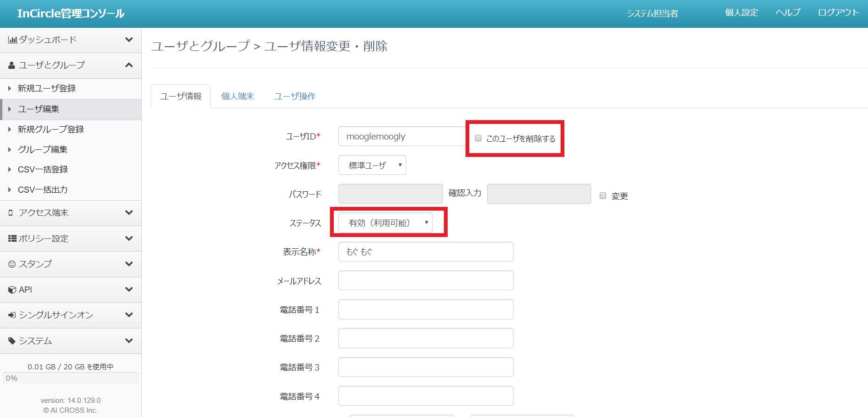This screenshot has width=868, height=417.
Task: Enable the password 変更 checkbox
Action: tap(603, 196)
